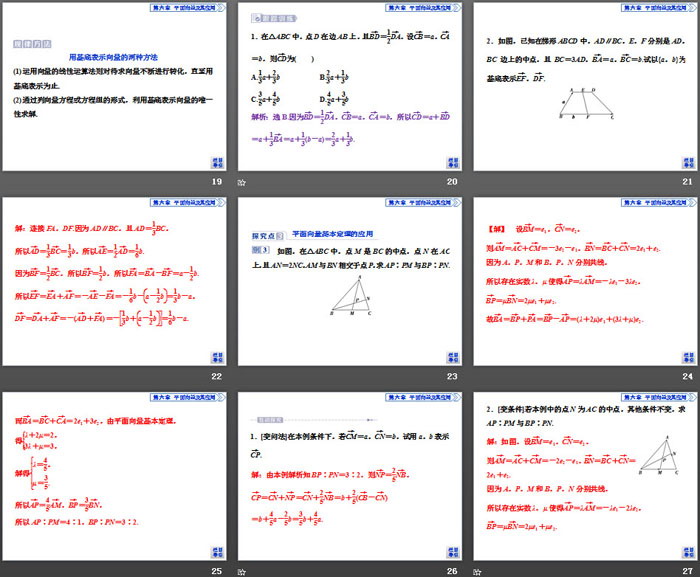
Task: Click the animation star icon below slide 27
Action: (x=477, y=570)
